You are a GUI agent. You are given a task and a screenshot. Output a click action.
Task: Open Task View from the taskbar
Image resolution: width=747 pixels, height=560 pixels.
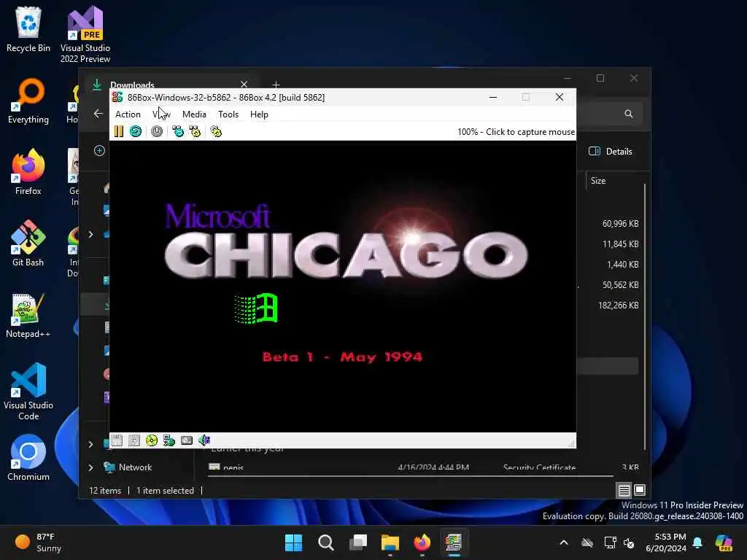point(357,542)
